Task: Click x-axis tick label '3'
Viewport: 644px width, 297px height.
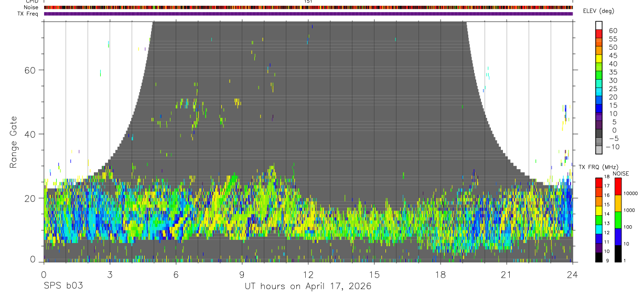Action: 109,274
